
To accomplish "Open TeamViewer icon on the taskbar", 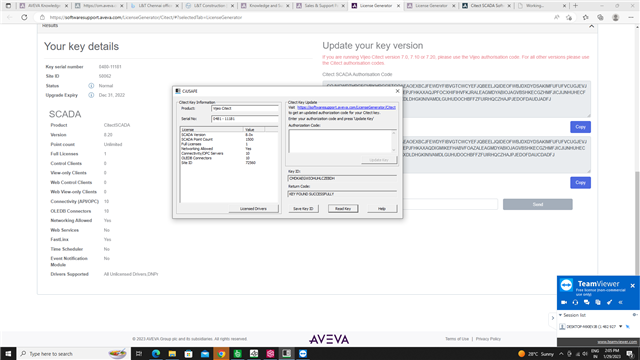I will pos(303,353).
